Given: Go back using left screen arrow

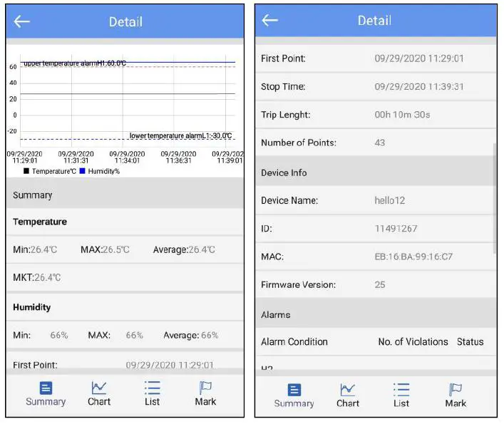Looking at the screenshot, I should [x=22, y=21].
